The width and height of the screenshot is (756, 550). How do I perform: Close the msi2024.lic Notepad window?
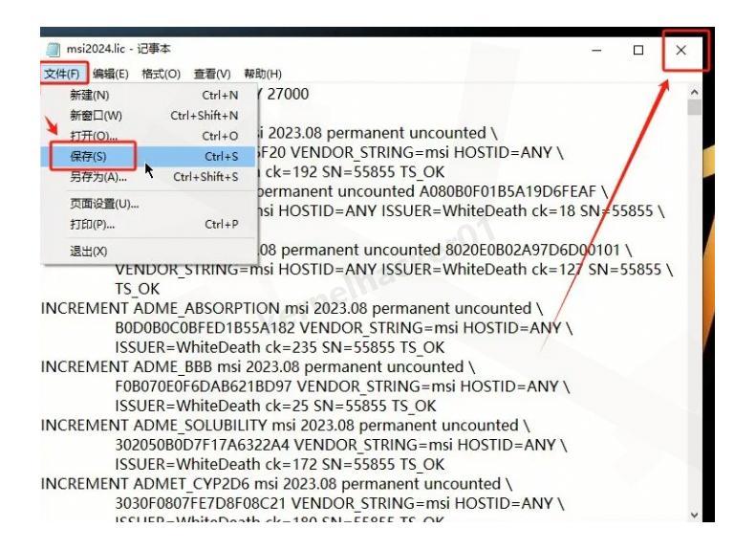pos(680,50)
